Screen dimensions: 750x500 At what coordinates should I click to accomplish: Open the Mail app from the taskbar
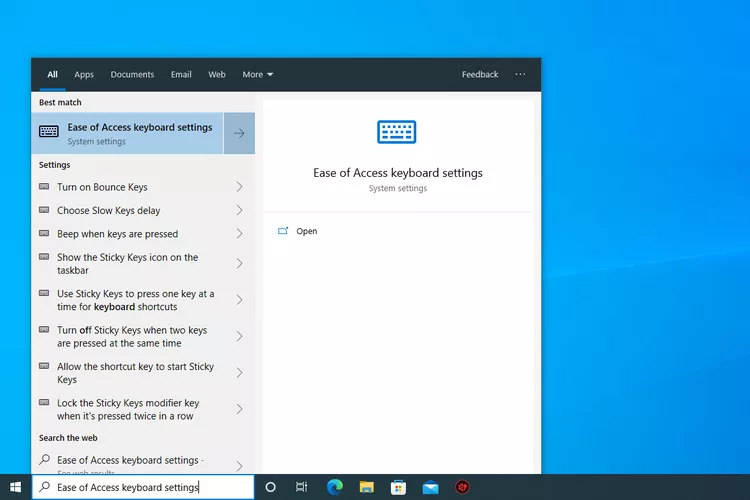[x=430, y=488]
